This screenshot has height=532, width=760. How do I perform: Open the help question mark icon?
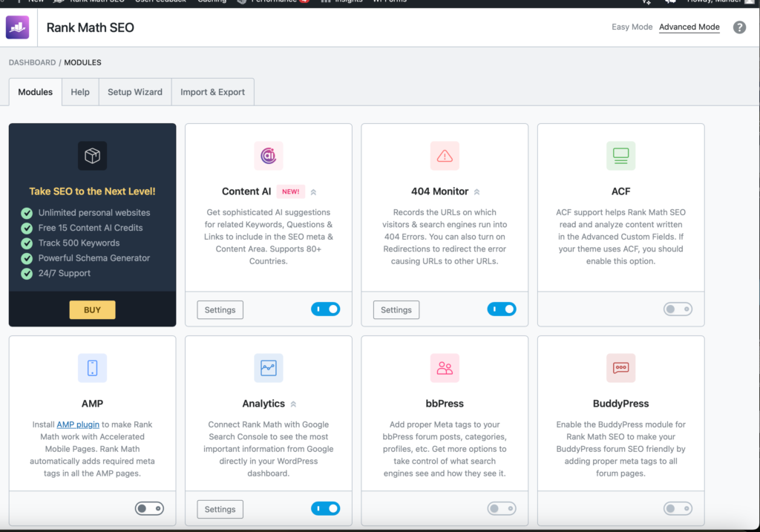740,27
